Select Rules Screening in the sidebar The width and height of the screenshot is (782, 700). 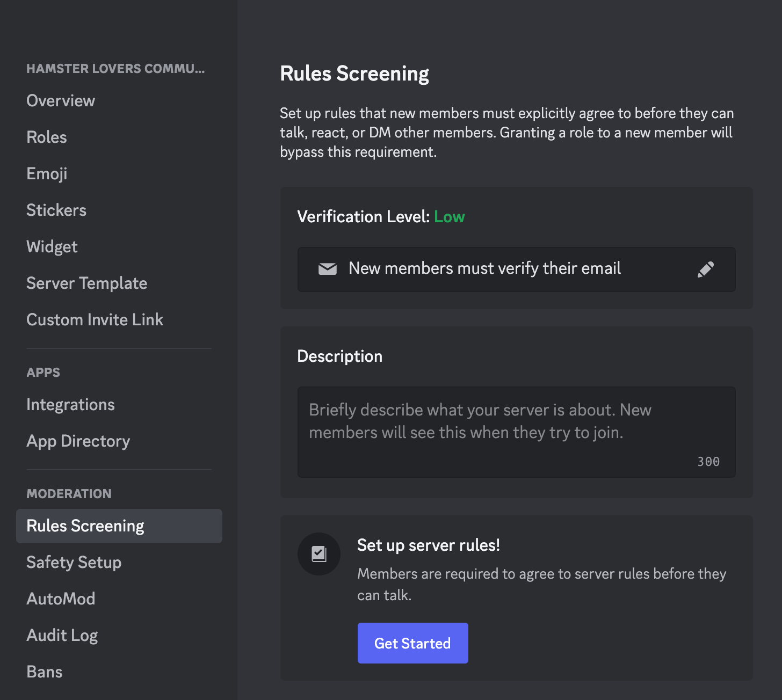point(85,526)
